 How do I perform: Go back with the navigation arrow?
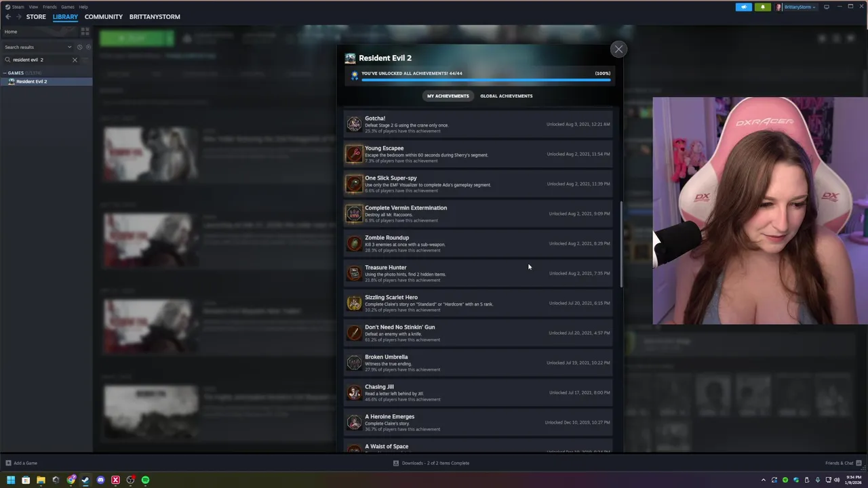pyautogui.click(x=8, y=17)
